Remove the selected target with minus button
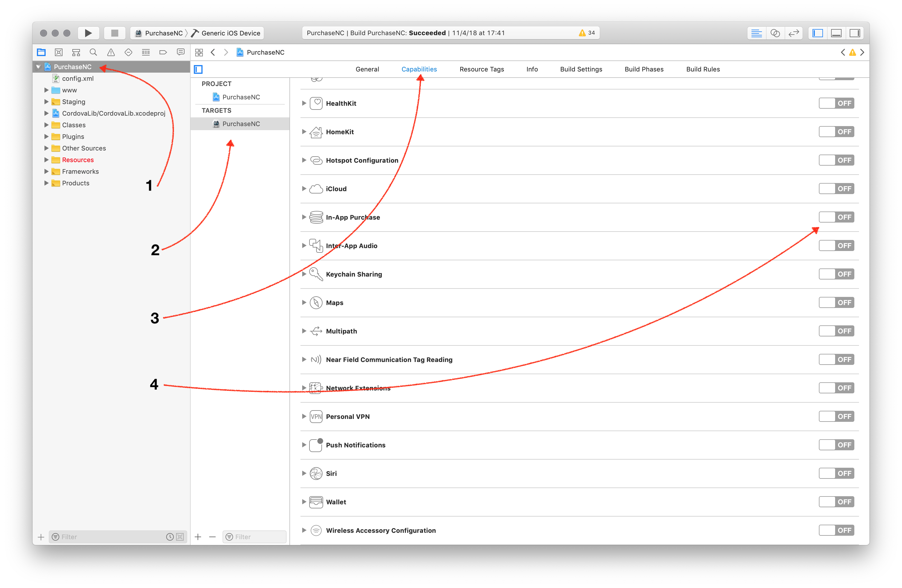Image resolution: width=902 pixels, height=588 pixels. [212, 537]
